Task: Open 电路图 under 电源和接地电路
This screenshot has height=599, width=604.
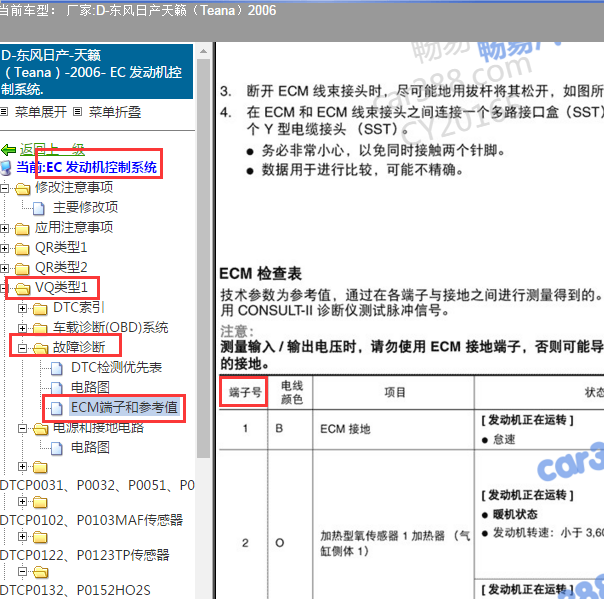Action: point(90,447)
